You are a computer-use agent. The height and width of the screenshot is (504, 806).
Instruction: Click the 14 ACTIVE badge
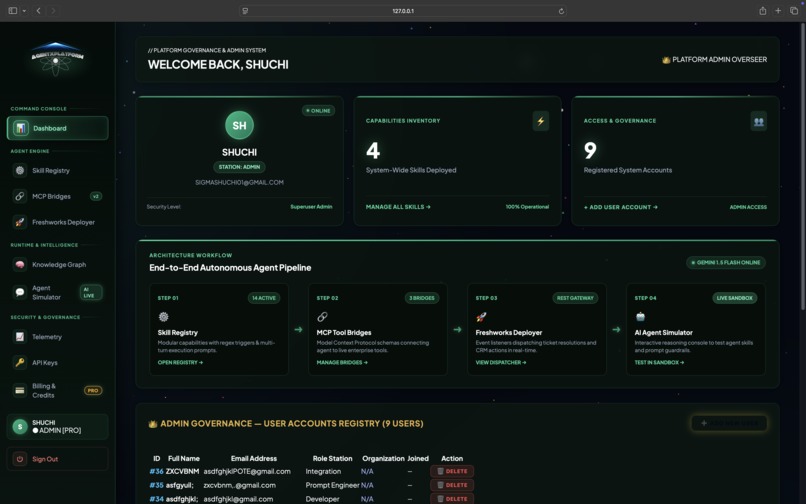[264, 298]
